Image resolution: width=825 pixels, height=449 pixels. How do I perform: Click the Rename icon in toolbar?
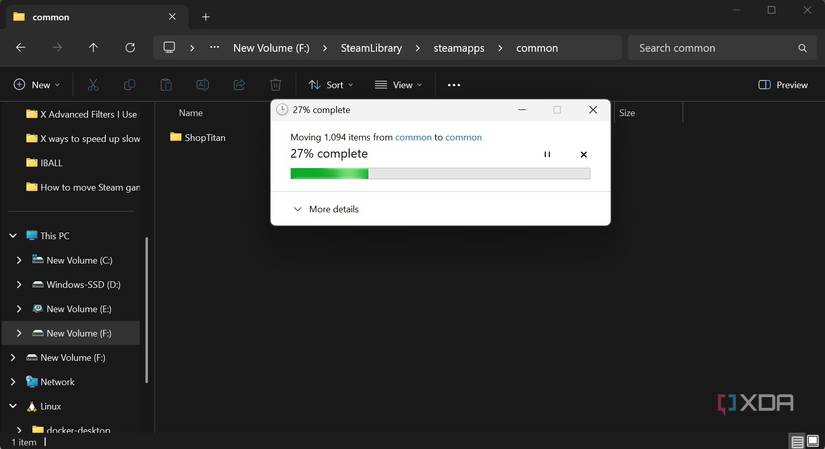[203, 85]
